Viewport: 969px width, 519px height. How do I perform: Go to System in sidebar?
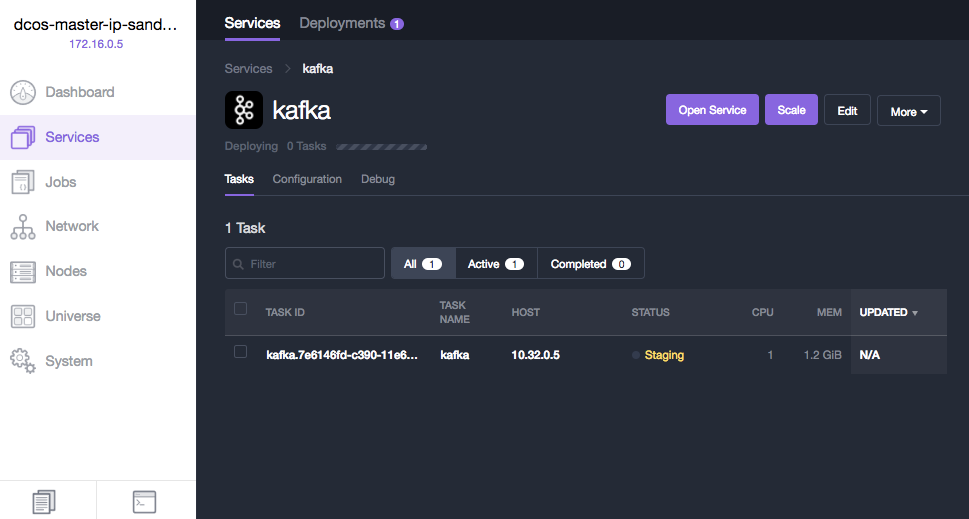tap(69, 361)
